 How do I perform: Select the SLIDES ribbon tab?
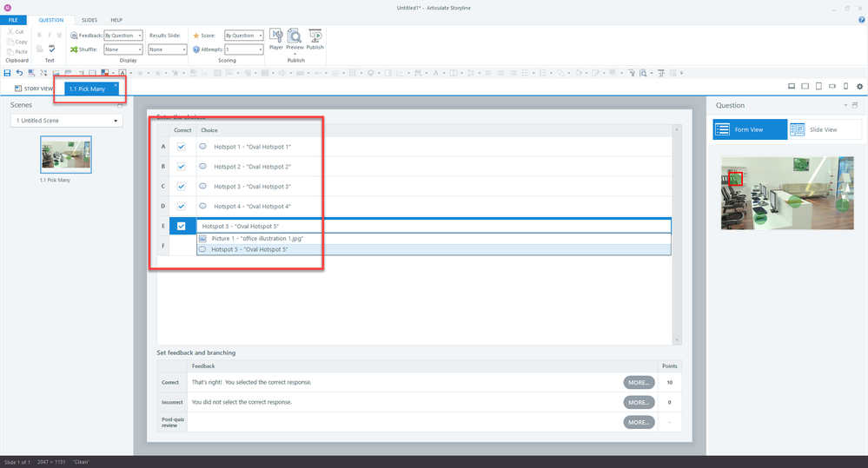click(89, 20)
